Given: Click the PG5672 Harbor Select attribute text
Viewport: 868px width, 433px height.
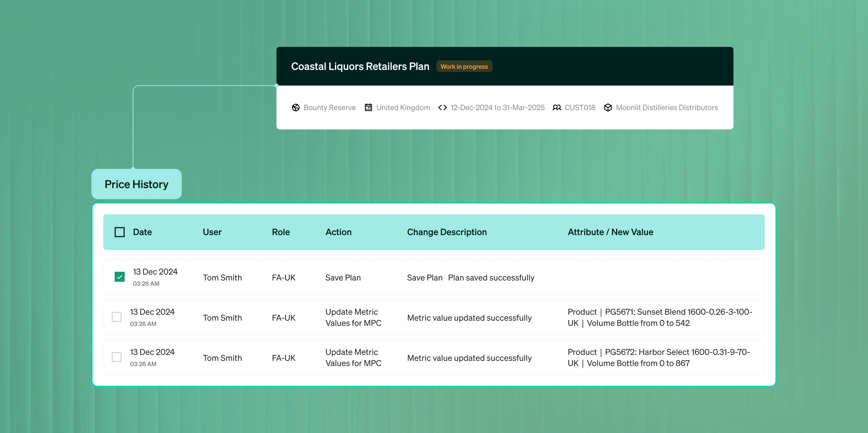Looking at the screenshot, I should pos(658,357).
